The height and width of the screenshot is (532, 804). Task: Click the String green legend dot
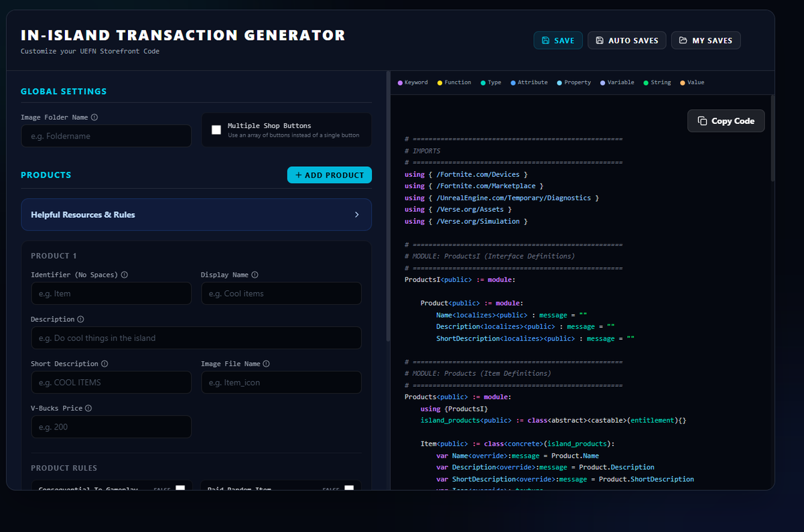tap(646, 83)
